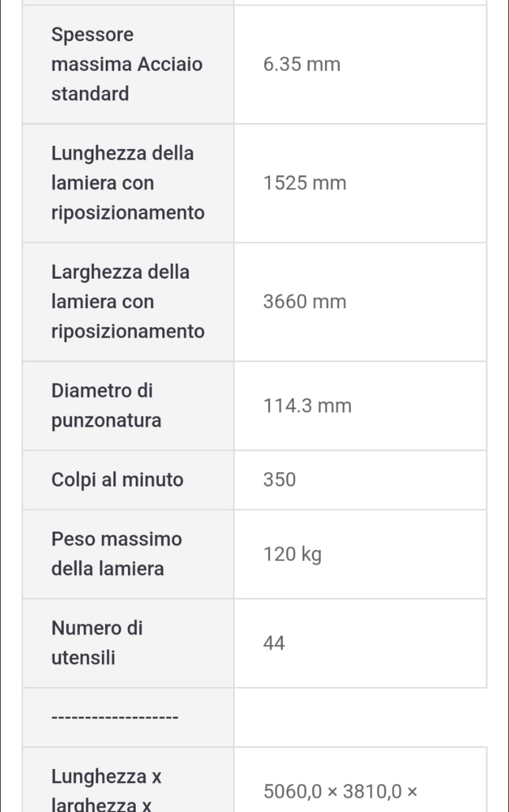Click the "Diametro di punzonatura" label
The height and width of the screenshot is (812, 509).
[106, 405]
